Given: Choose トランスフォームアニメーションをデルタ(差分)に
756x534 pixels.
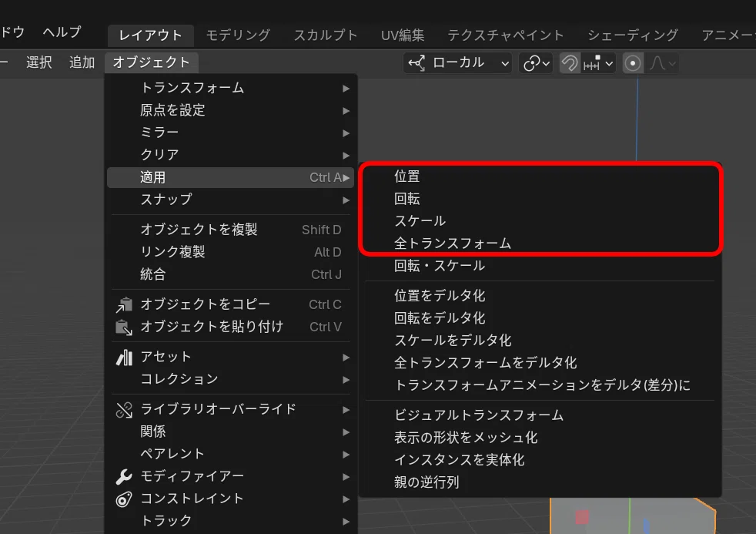Looking at the screenshot, I should 540,385.
